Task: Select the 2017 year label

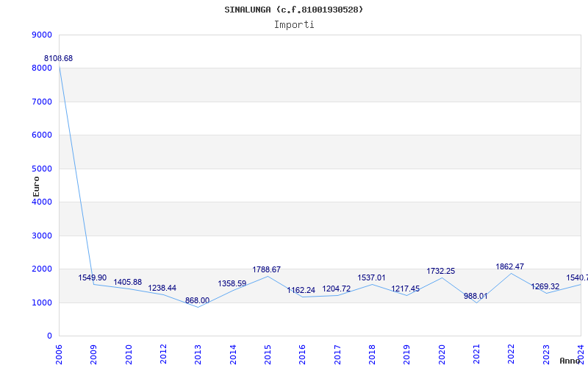Action: coord(337,355)
